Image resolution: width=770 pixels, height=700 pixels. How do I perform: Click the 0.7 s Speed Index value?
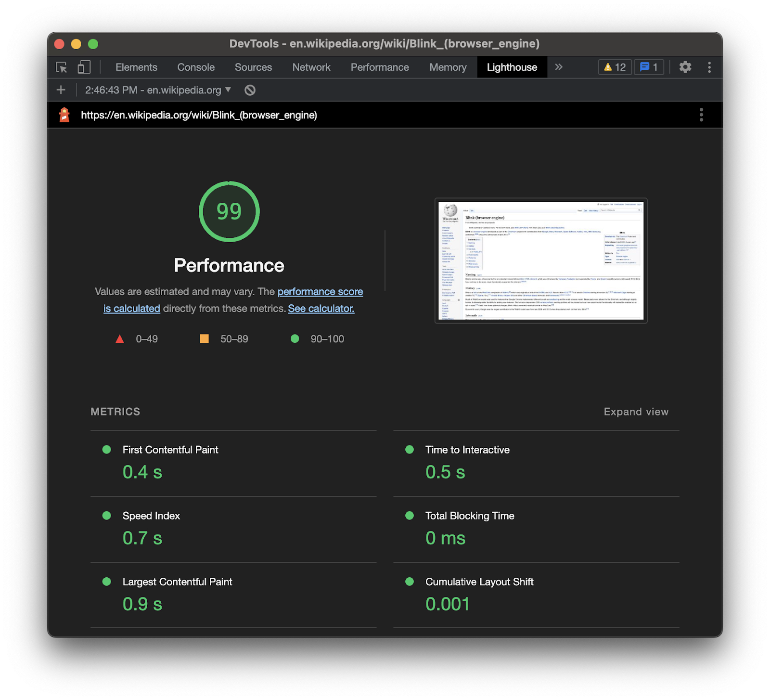[142, 538]
